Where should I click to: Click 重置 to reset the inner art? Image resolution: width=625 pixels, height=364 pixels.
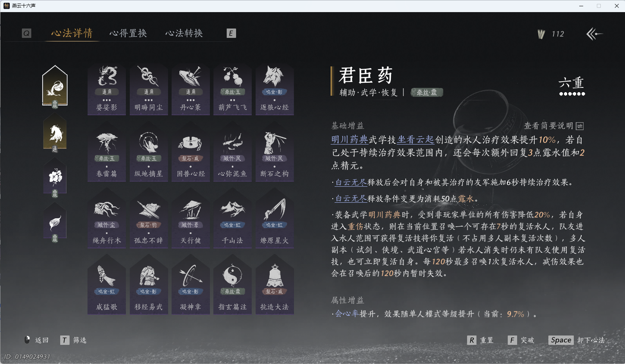pyautogui.click(x=480, y=340)
